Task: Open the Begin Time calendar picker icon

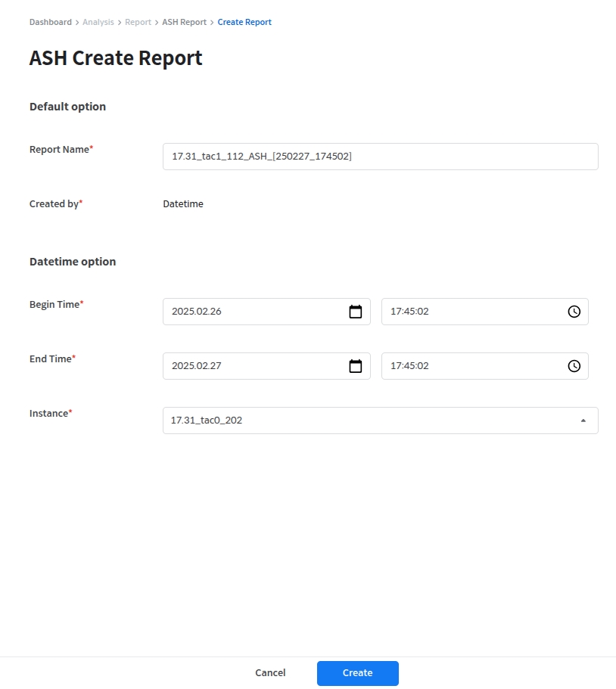Action: pos(355,312)
